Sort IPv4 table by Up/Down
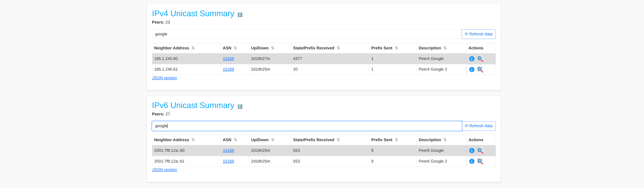The height and width of the screenshot is (188, 644). coord(273,48)
